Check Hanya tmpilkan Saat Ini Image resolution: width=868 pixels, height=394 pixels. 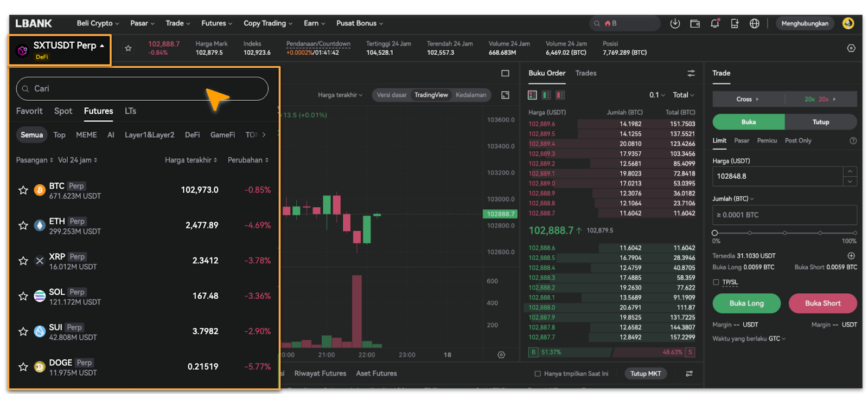coord(538,373)
